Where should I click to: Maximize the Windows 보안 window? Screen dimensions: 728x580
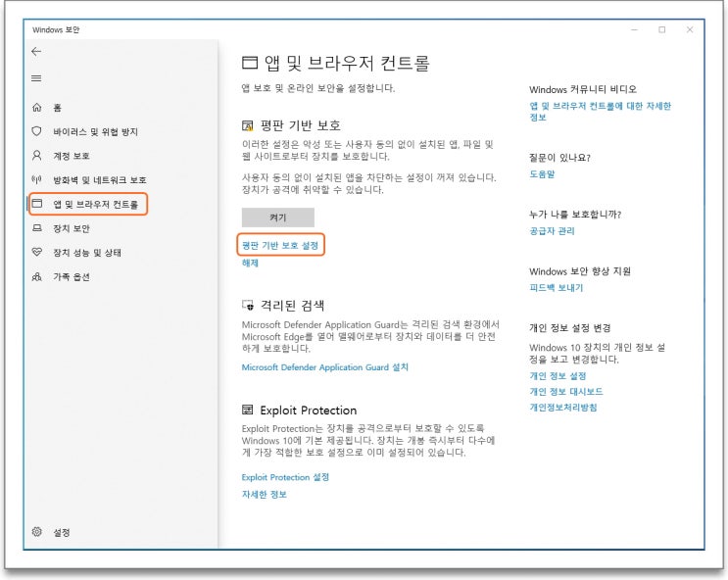coord(662,29)
